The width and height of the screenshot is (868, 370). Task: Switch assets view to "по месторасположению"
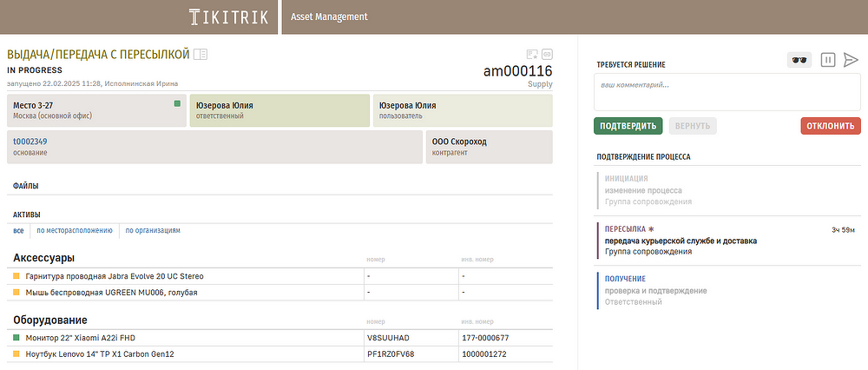75,230
